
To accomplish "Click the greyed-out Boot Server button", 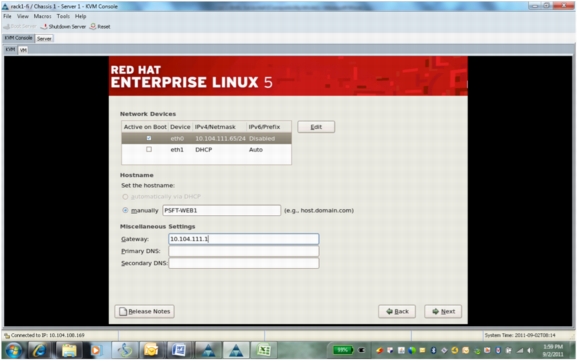I will (x=20, y=27).
